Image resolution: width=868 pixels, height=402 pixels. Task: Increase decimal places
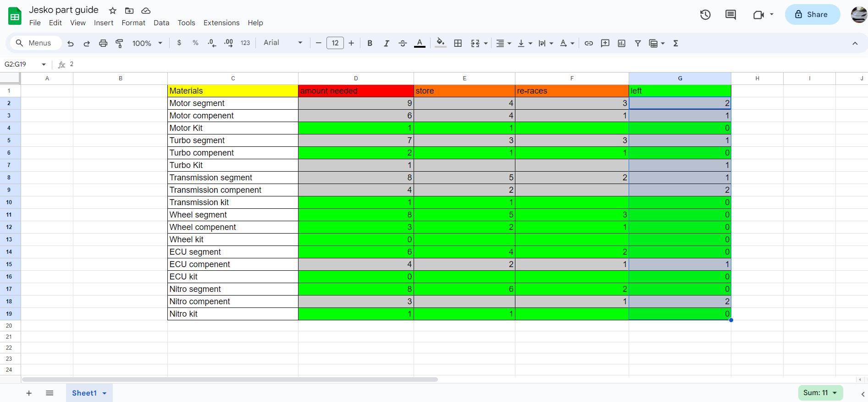(228, 43)
